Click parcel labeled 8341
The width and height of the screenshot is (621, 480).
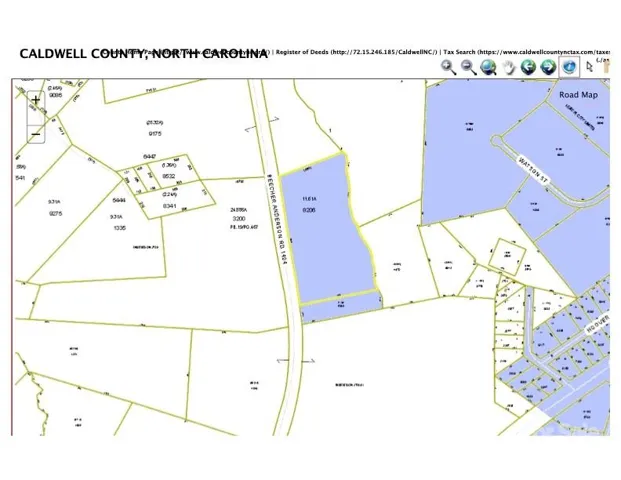pyautogui.click(x=169, y=206)
